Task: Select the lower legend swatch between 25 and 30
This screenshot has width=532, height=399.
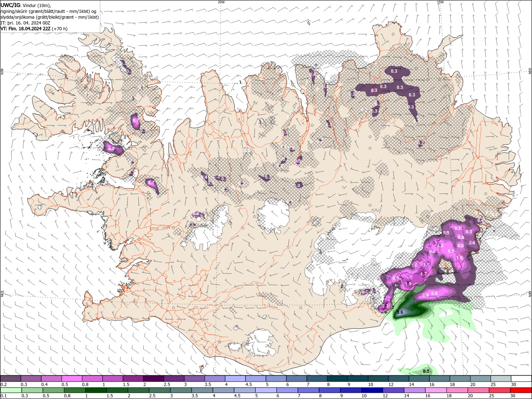Action: point(499,390)
